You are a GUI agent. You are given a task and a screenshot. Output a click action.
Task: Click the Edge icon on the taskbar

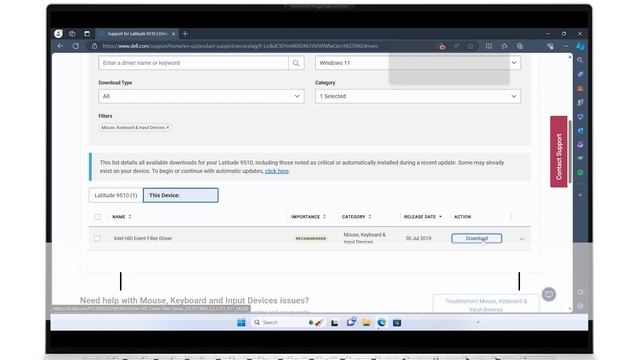(x=382, y=323)
